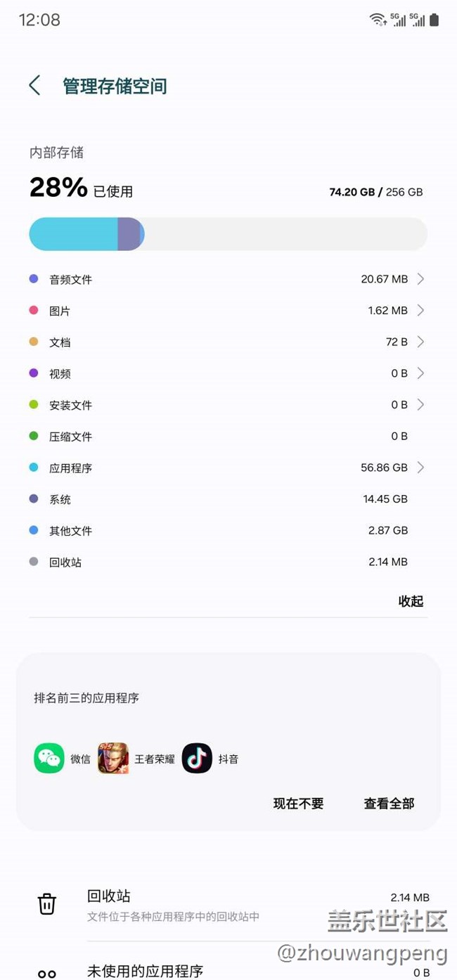Image resolution: width=457 pixels, height=980 pixels.
Task: Tap the recycle bin trash icon
Action: 47,903
